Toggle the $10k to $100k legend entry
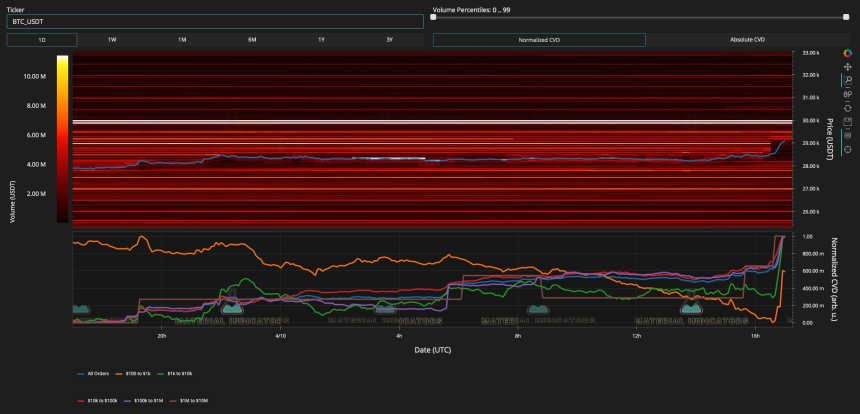The height and width of the screenshot is (414, 860). click(x=102, y=399)
